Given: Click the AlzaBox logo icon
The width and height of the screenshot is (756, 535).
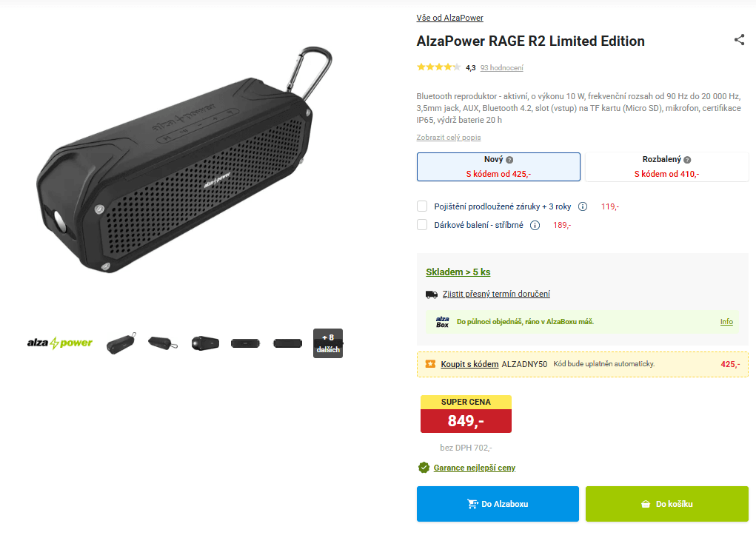Looking at the screenshot, I should pos(442,322).
